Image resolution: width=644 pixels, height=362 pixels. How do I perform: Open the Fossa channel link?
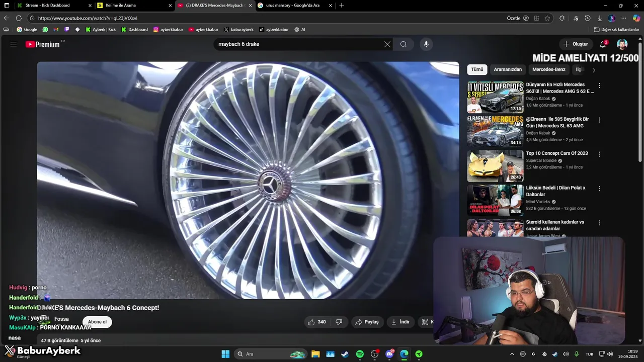tap(61, 319)
